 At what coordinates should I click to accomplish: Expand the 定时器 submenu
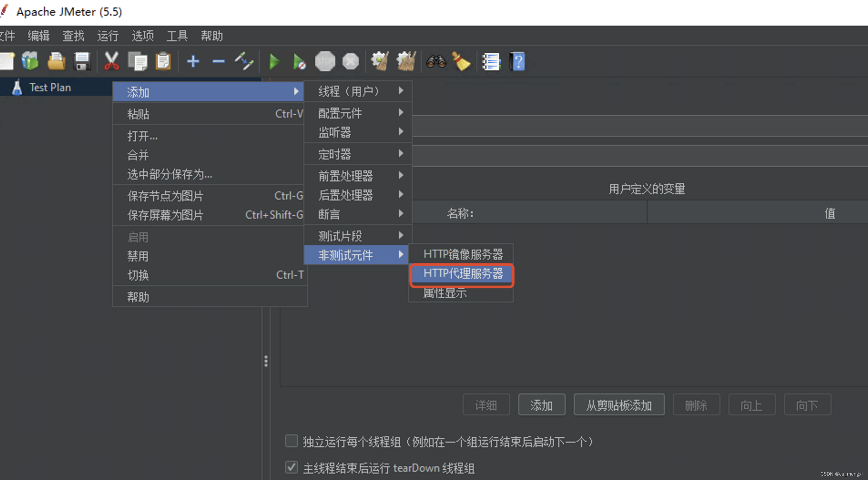point(358,154)
